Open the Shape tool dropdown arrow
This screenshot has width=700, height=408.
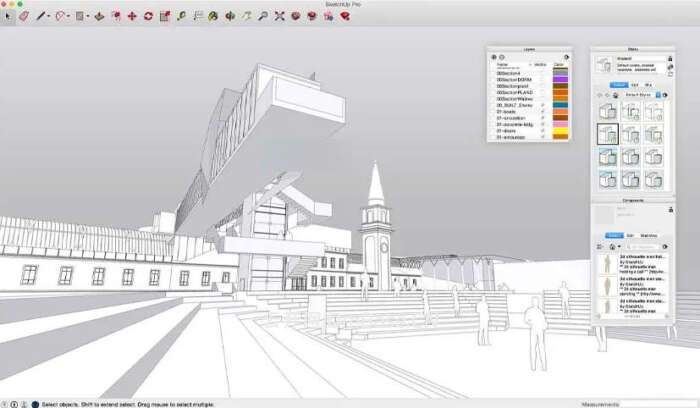coord(88,17)
